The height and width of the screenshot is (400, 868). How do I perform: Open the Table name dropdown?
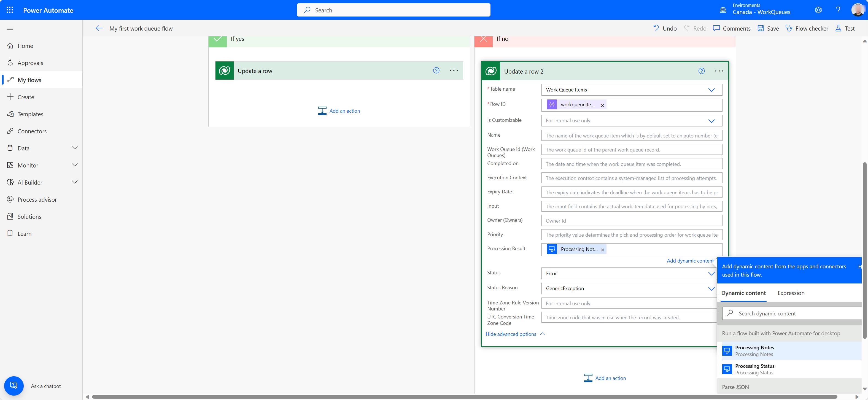pyautogui.click(x=632, y=90)
